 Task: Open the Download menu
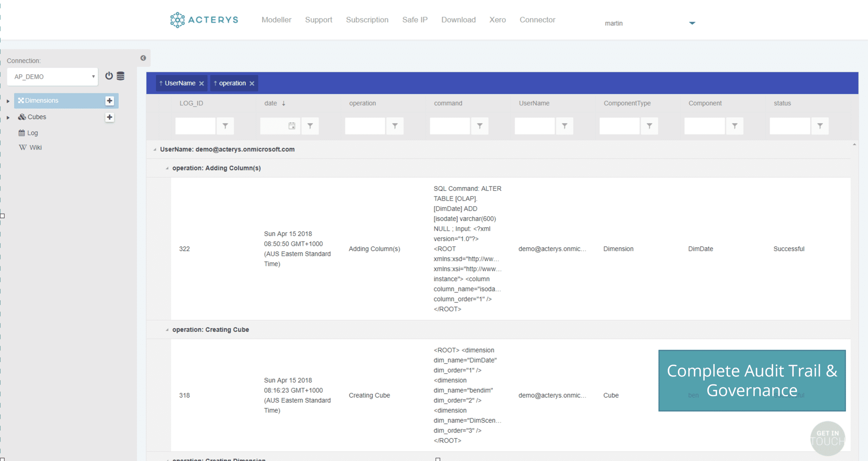458,20
